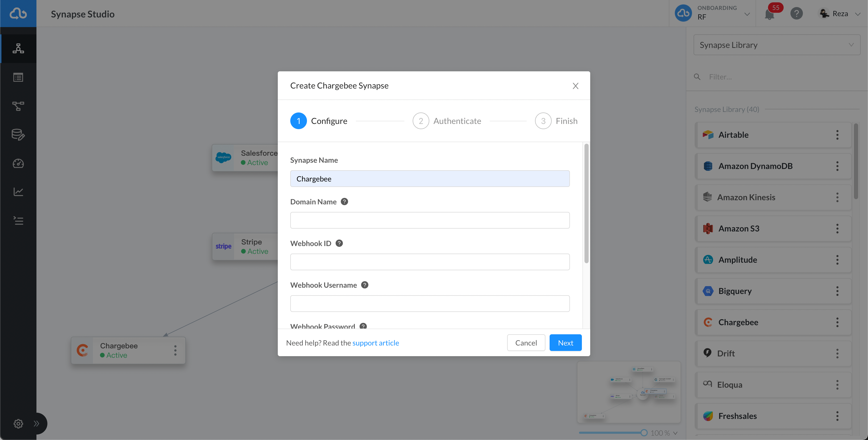The image size is (868, 440).
Task: Open notifications bell showing 55
Action: coord(770,14)
